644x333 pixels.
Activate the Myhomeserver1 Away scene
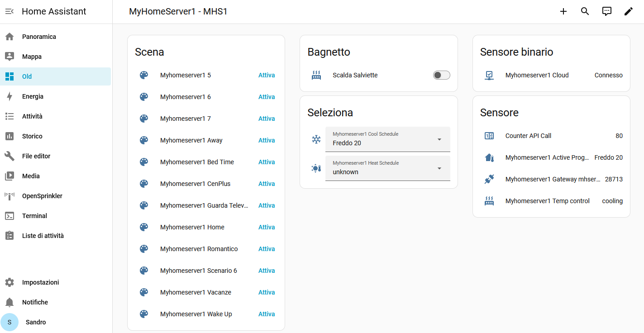[267, 140]
